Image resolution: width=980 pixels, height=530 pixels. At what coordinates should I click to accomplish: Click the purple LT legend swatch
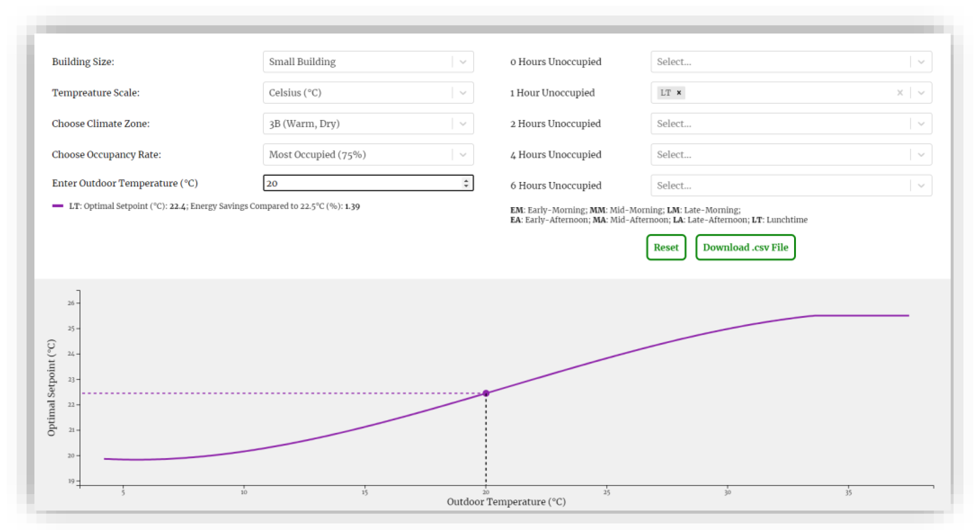[58, 206]
